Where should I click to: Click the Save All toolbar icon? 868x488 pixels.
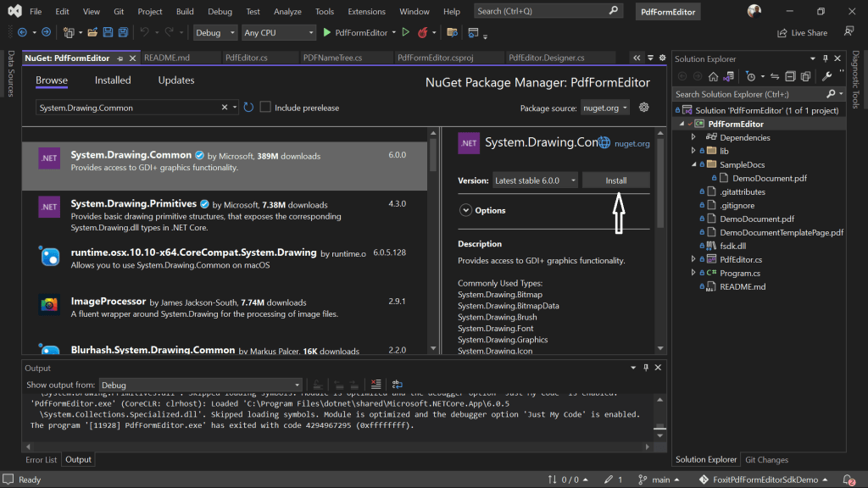(x=123, y=33)
